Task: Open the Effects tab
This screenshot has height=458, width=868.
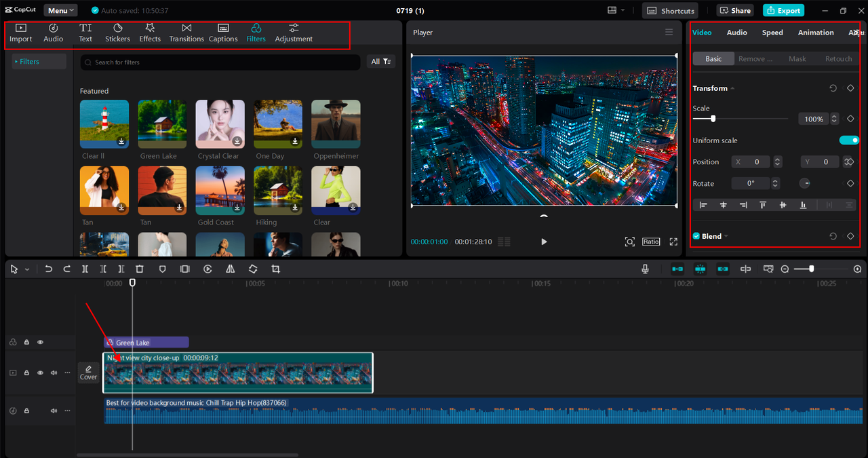Action: point(150,33)
